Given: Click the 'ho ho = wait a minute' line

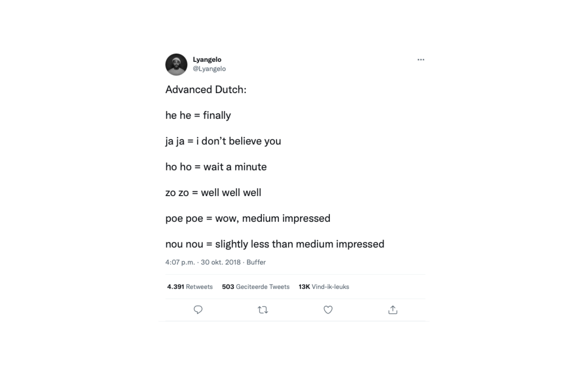Looking at the screenshot, I should pyautogui.click(x=216, y=167).
